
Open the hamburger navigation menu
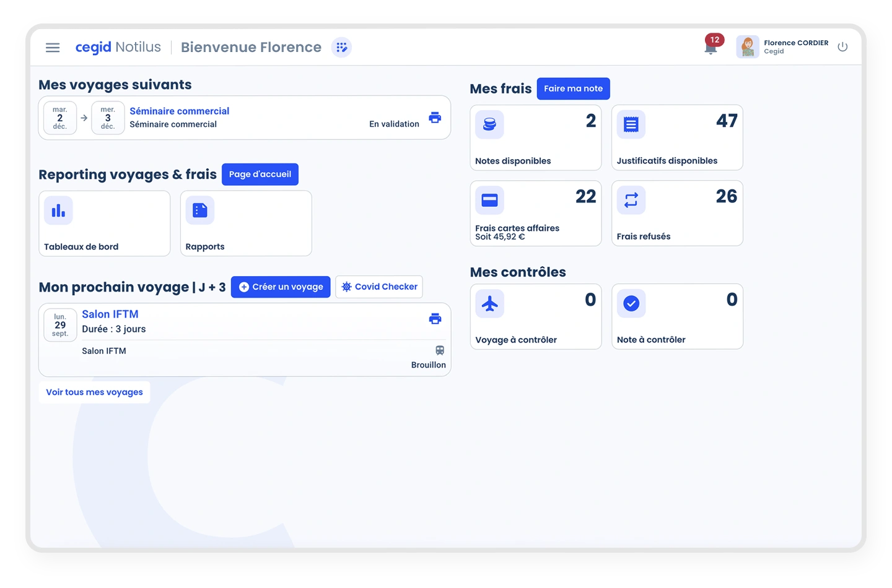(x=53, y=48)
